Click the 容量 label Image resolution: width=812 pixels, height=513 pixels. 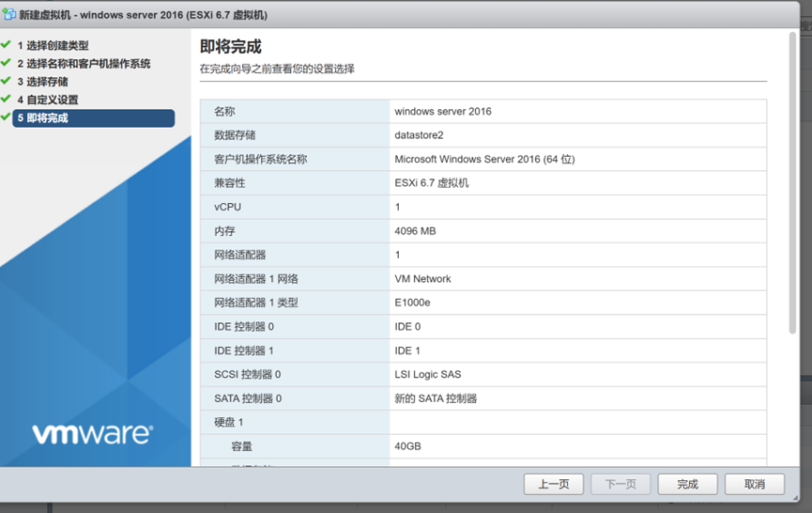point(241,446)
